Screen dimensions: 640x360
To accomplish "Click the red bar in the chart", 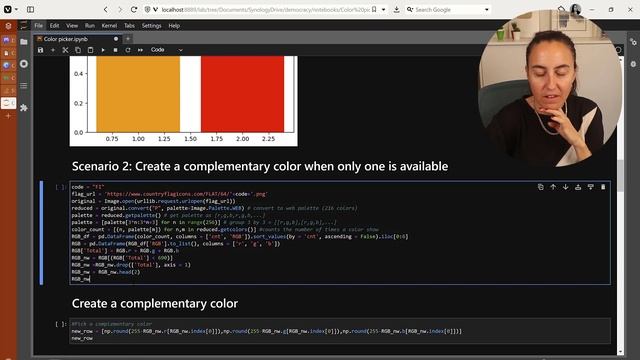I will pyautogui.click(x=242, y=94).
